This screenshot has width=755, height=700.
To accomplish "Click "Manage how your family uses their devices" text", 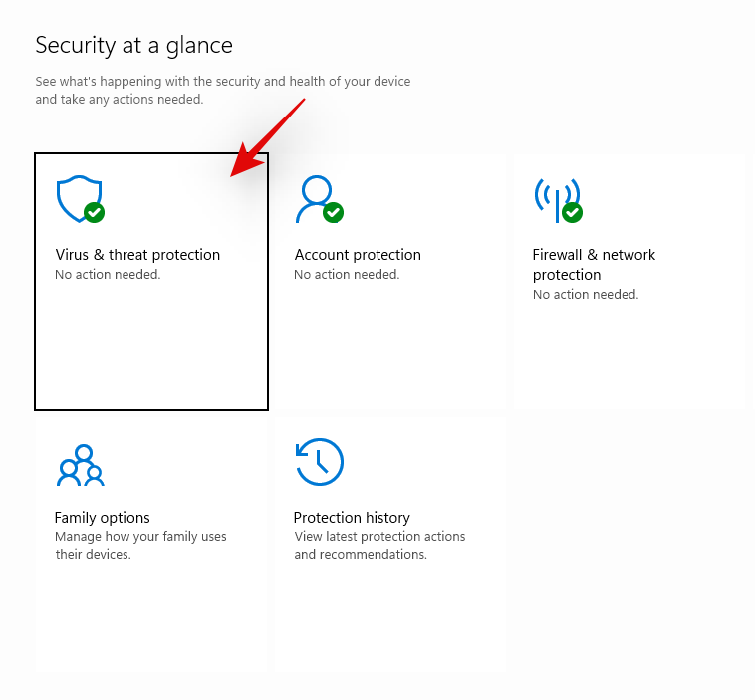I will click(140, 545).
